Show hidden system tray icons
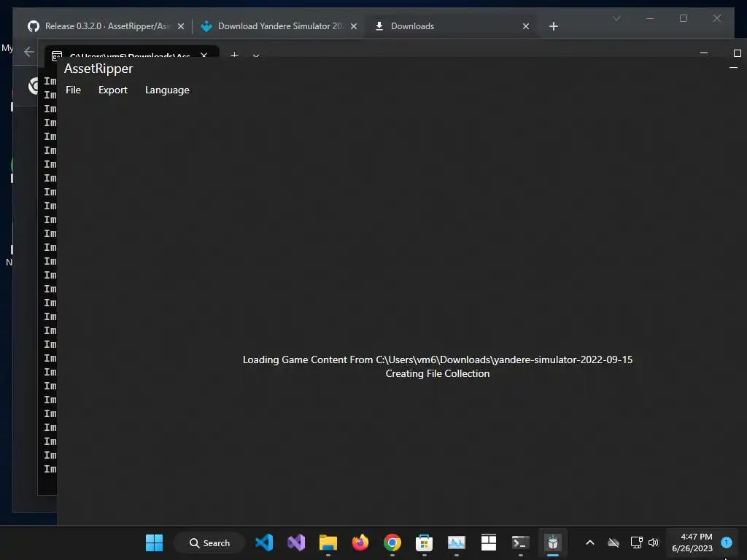Viewport: 747px width, 560px height. tap(589, 542)
